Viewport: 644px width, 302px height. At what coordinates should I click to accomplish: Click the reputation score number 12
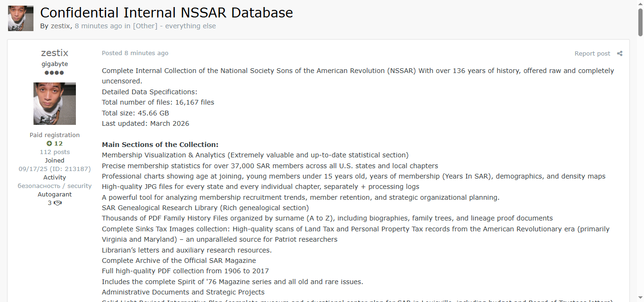[x=58, y=144]
